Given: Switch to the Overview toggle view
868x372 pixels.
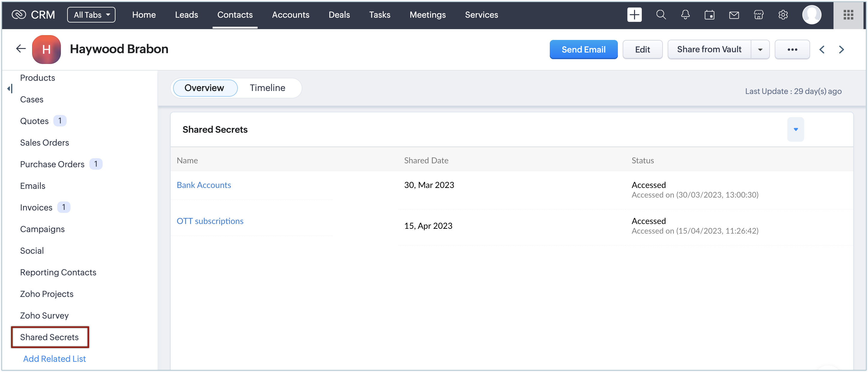Looking at the screenshot, I should point(204,88).
